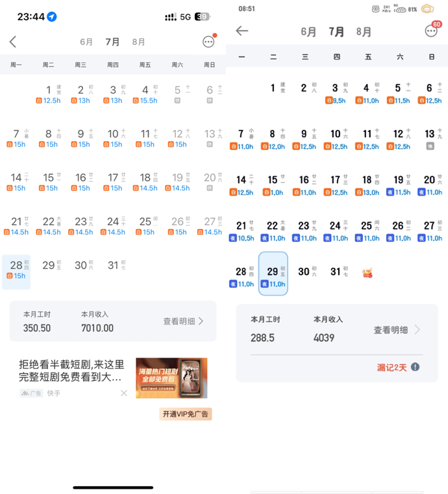Expand 查看明细 next to income 4039
The image size is (448, 494).
pyautogui.click(x=397, y=330)
